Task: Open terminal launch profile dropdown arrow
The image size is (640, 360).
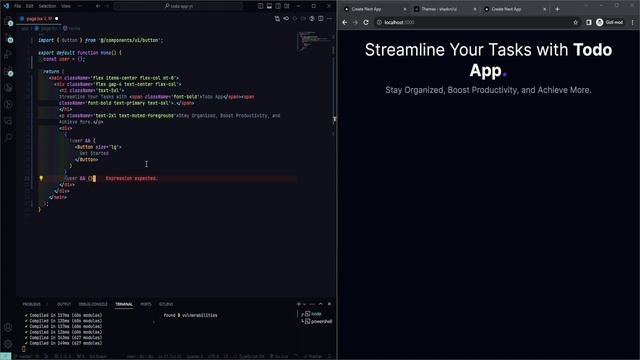Action: coord(304,304)
